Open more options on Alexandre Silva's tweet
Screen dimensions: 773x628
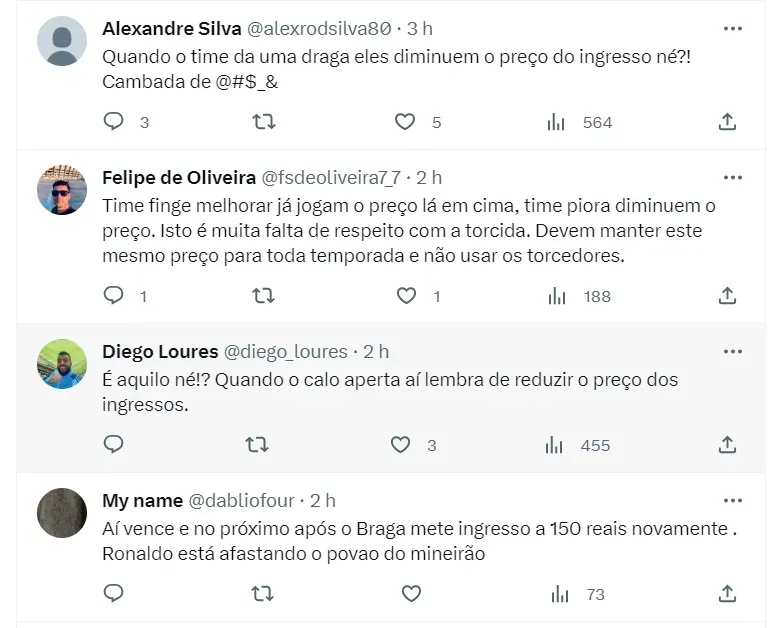coord(732,27)
